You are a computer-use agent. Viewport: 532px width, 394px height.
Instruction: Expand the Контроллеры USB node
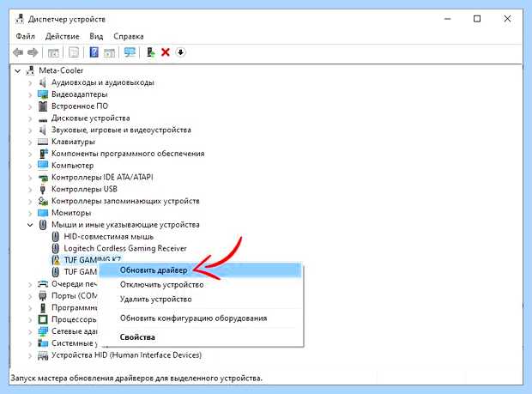coord(30,190)
